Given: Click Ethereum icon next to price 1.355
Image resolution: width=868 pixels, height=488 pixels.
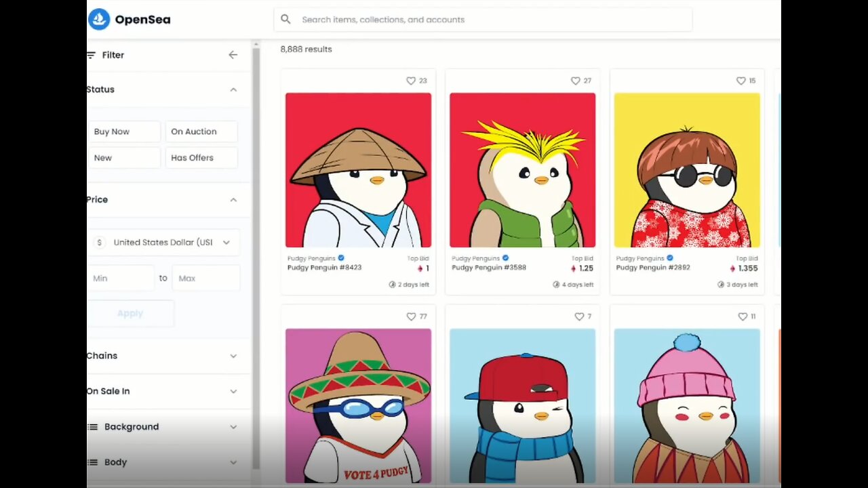Looking at the screenshot, I should 732,268.
